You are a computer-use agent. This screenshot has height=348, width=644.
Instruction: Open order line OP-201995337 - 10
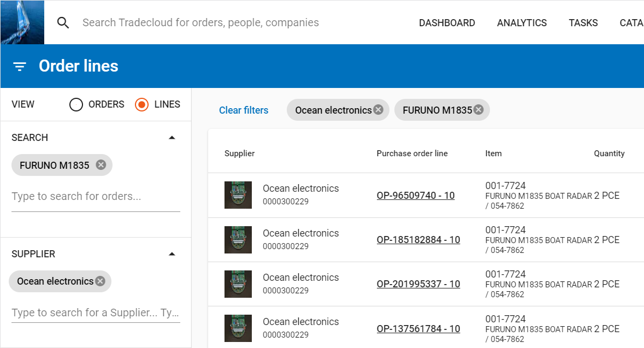coord(418,284)
